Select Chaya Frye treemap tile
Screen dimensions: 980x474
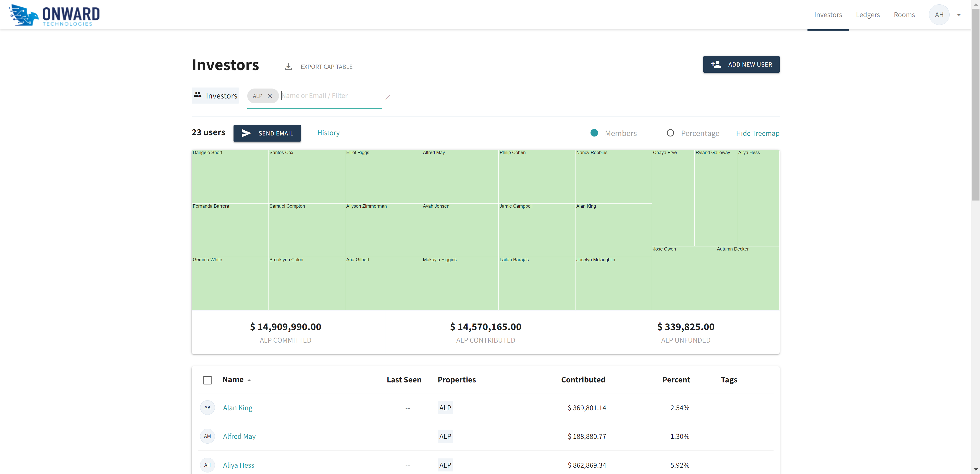pos(673,198)
